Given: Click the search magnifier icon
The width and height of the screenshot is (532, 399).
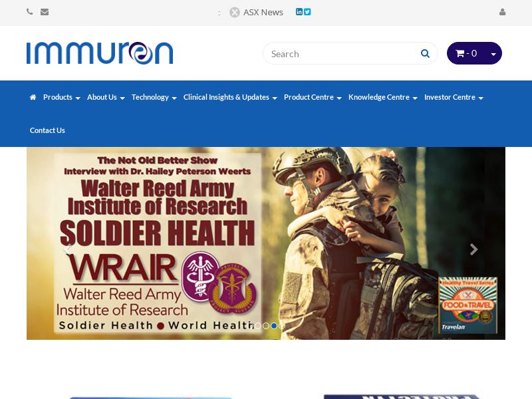Looking at the screenshot, I should (425, 54).
